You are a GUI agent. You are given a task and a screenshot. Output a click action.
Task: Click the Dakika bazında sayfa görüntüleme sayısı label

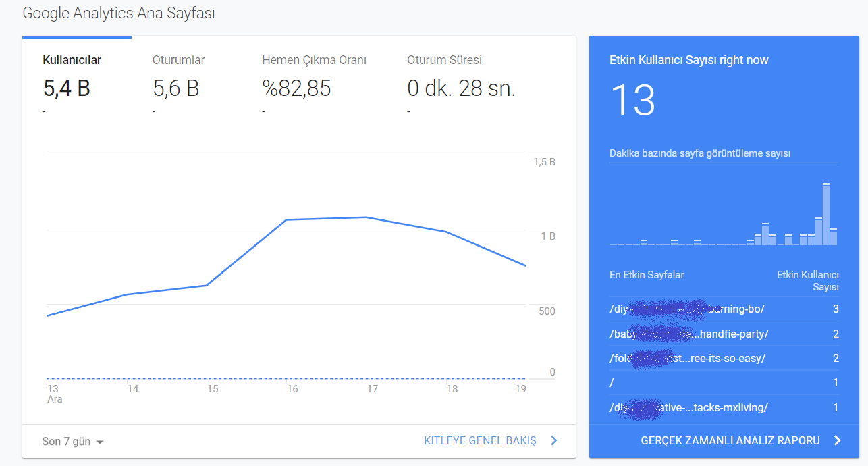pyautogui.click(x=700, y=153)
